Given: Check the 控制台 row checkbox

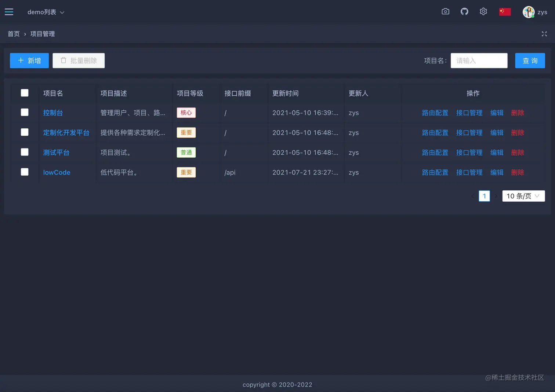Looking at the screenshot, I should point(25,112).
